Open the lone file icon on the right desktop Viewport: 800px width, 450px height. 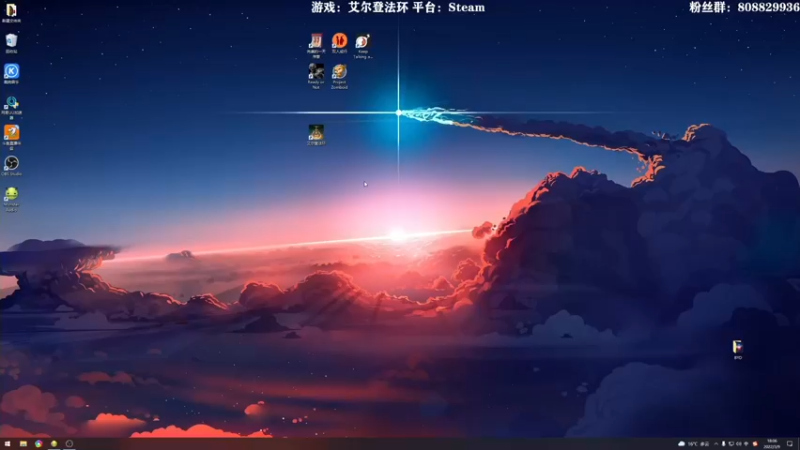[x=738, y=349]
